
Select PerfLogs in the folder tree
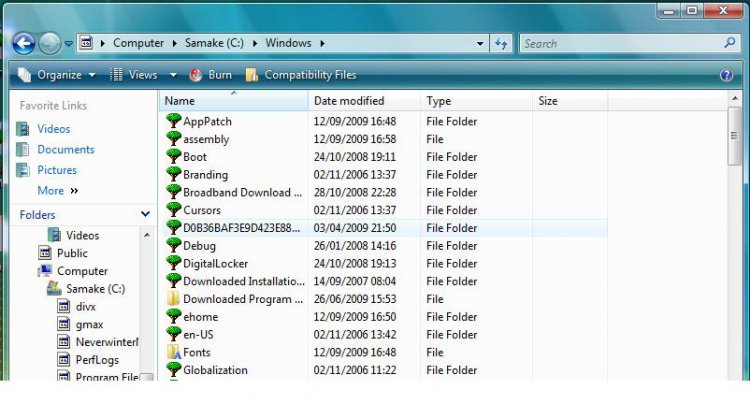pos(98,360)
